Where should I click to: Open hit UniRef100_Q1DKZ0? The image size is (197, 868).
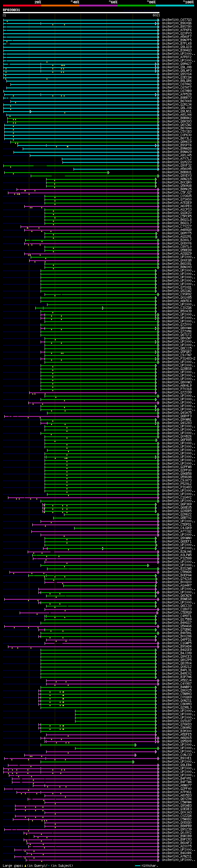tap(177, 213)
